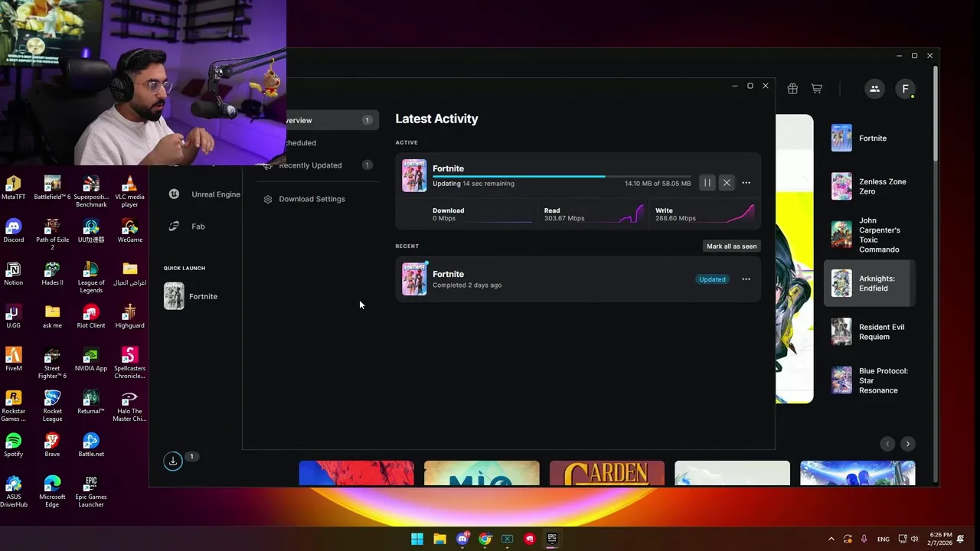Open the Rocket League desktop icon
This screenshot has width=980, height=551.
[x=52, y=406]
